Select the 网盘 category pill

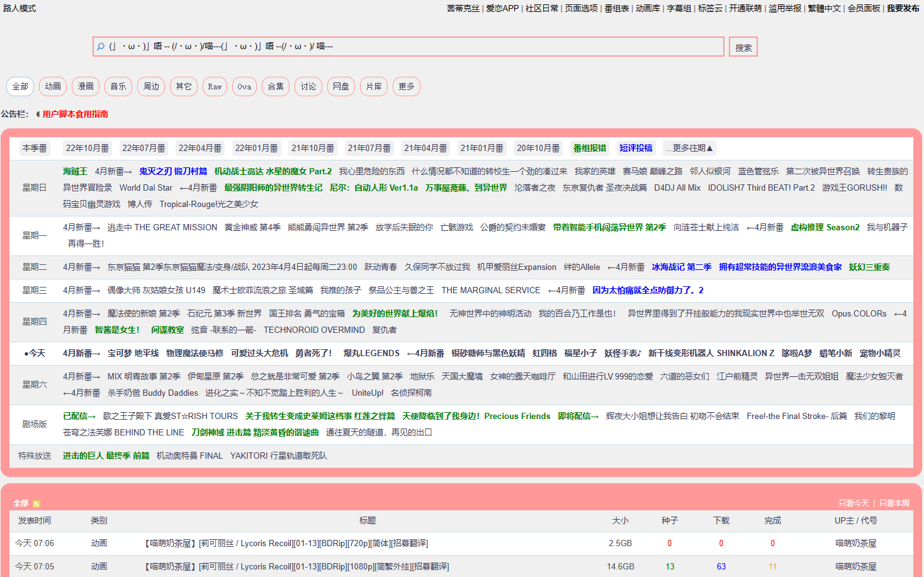341,87
